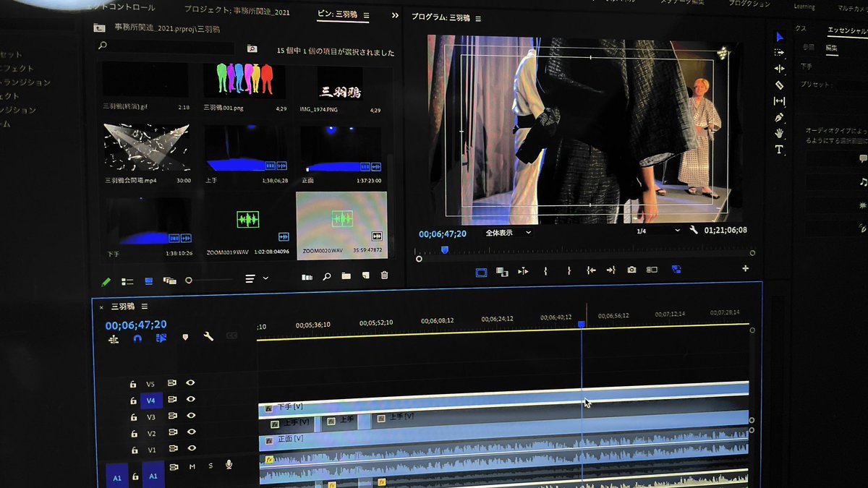This screenshot has height=488, width=868.
Task: Toggle V3 track visibility eye
Action: pyautogui.click(x=191, y=416)
